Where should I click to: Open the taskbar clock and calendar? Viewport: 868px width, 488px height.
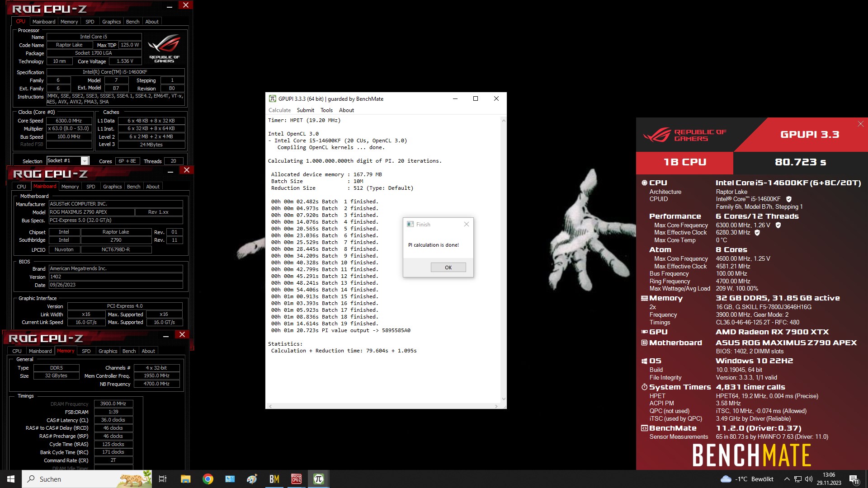tap(829, 479)
